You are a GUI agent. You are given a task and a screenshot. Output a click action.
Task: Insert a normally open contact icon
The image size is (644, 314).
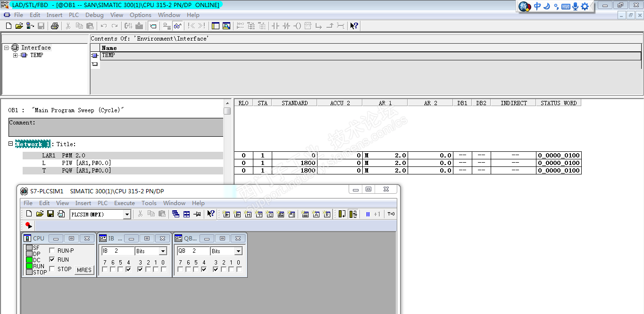click(276, 26)
